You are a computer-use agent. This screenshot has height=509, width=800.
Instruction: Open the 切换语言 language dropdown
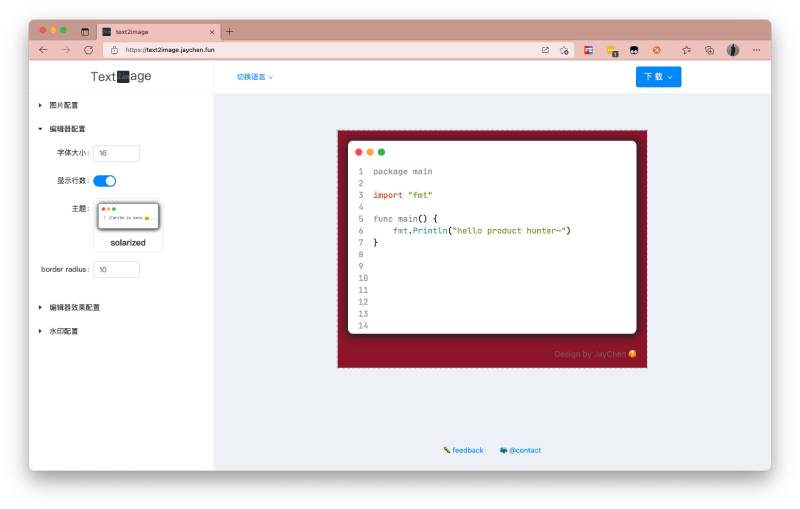[255, 77]
